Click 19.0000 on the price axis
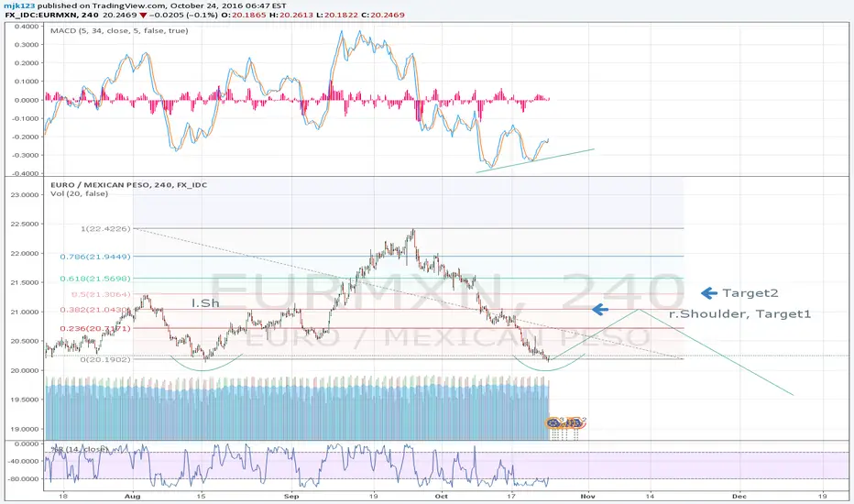 click(25, 429)
